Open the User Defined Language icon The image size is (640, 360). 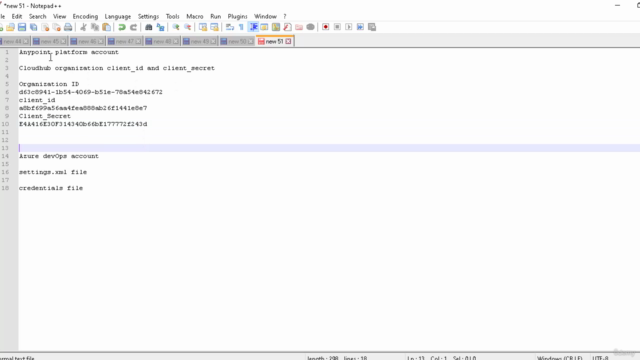pyautogui.click(x=264, y=27)
